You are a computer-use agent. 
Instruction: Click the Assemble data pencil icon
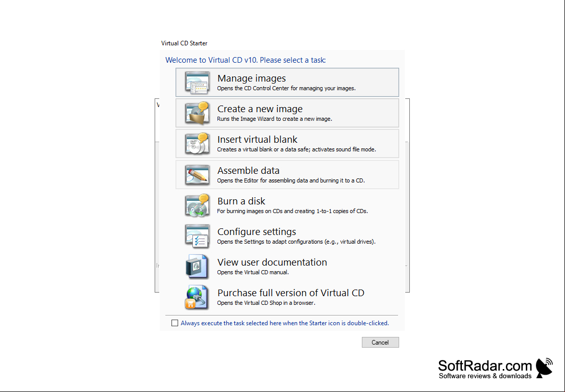(x=197, y=174)
